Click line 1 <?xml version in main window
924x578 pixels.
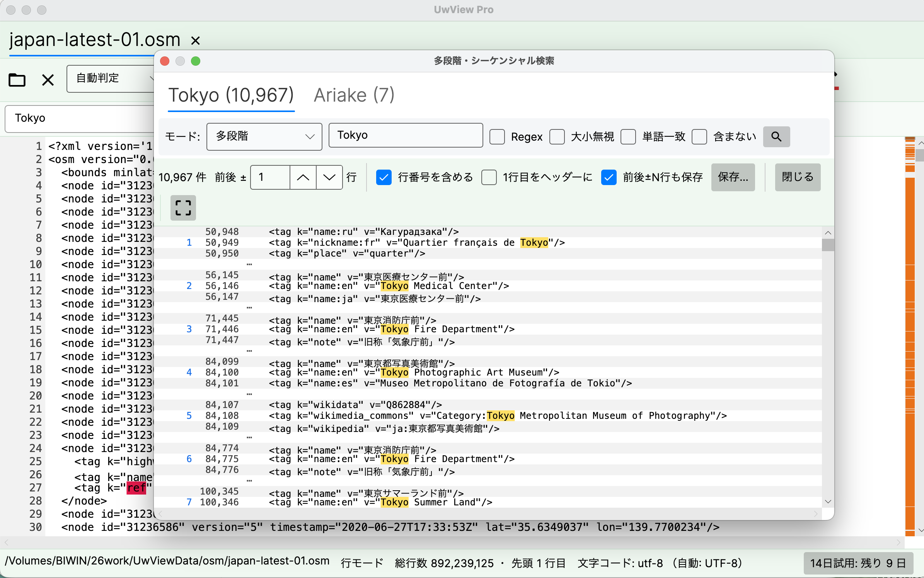[x=101, y=146]
